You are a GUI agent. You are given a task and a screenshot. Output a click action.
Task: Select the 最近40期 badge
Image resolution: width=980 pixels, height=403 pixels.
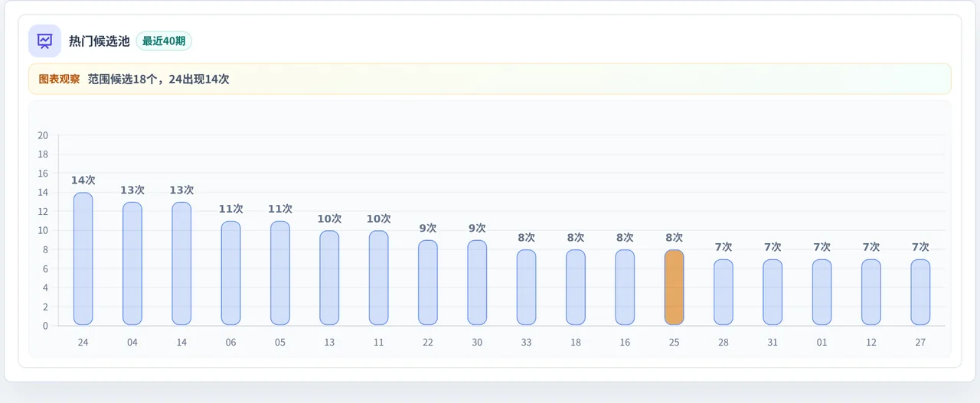tap(164, 41)
